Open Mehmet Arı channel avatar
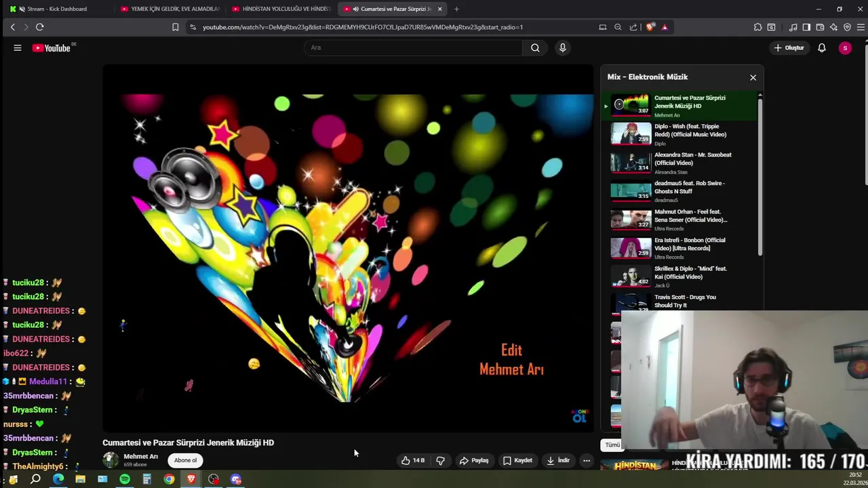This screenshot has height=488, width=868. tap(110, 460)
